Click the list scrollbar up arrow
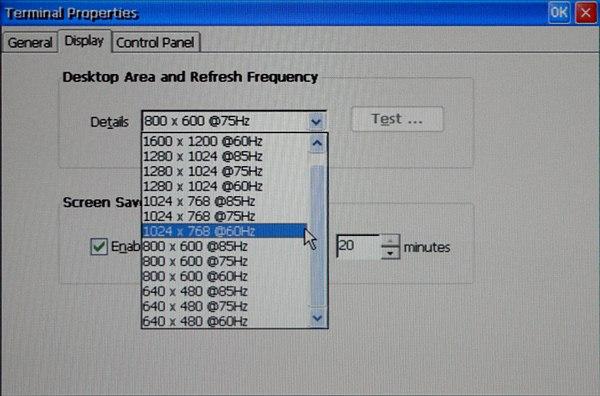The image size is (600, 396). 317,143
